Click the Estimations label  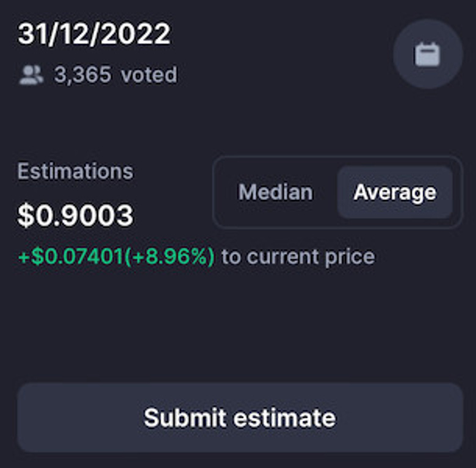tap(75, 171)
